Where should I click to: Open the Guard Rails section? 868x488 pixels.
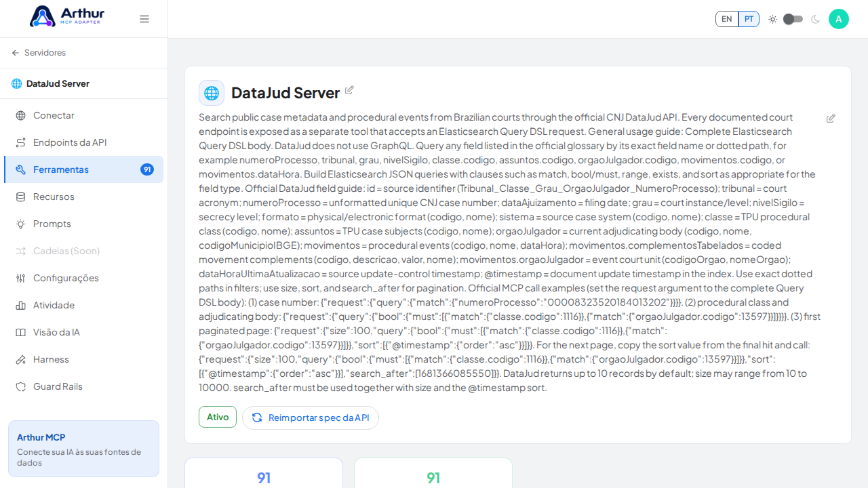point(83,386)
